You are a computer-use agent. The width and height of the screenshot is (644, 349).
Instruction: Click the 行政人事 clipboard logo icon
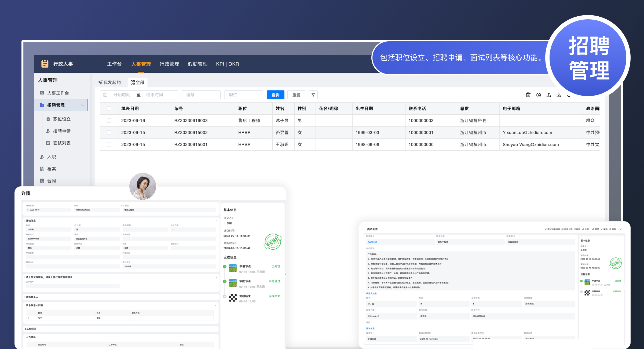(x=45, y=64)
